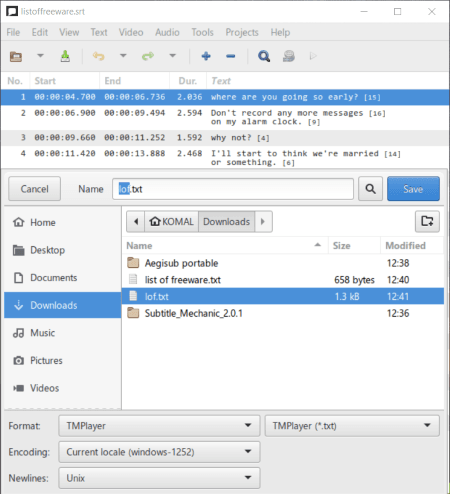
Task: Click the path bar back arrow
Action: click(136, 222)
